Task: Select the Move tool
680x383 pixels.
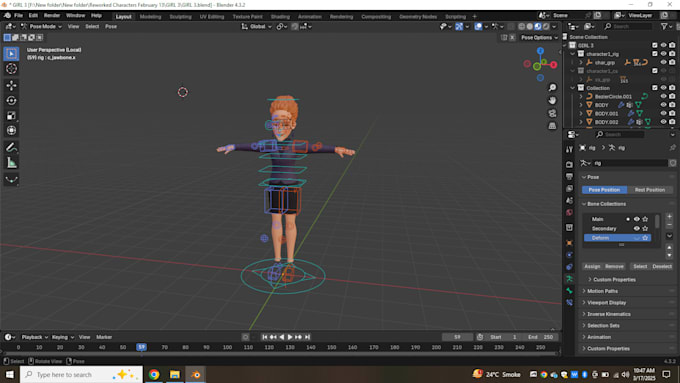Action: pyautogui.click(x=11, y=85)
